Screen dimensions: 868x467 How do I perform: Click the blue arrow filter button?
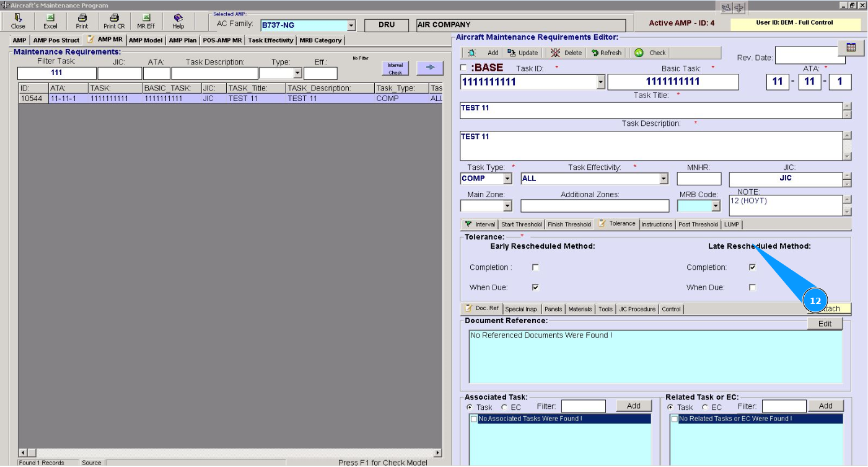point(430,68)
